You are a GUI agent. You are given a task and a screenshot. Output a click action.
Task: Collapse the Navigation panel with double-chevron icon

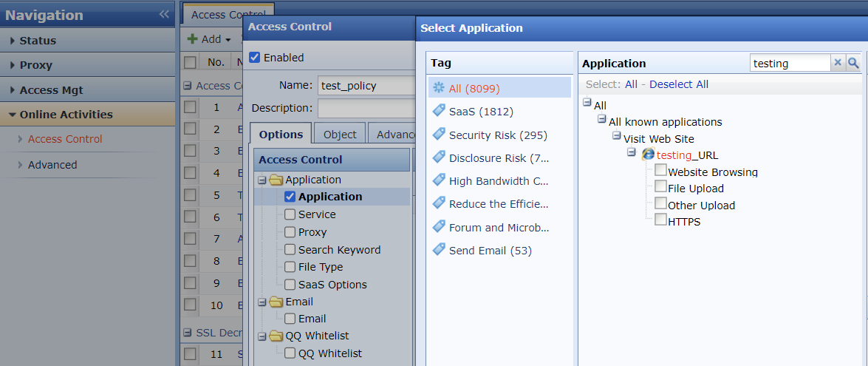click(164, 15)
